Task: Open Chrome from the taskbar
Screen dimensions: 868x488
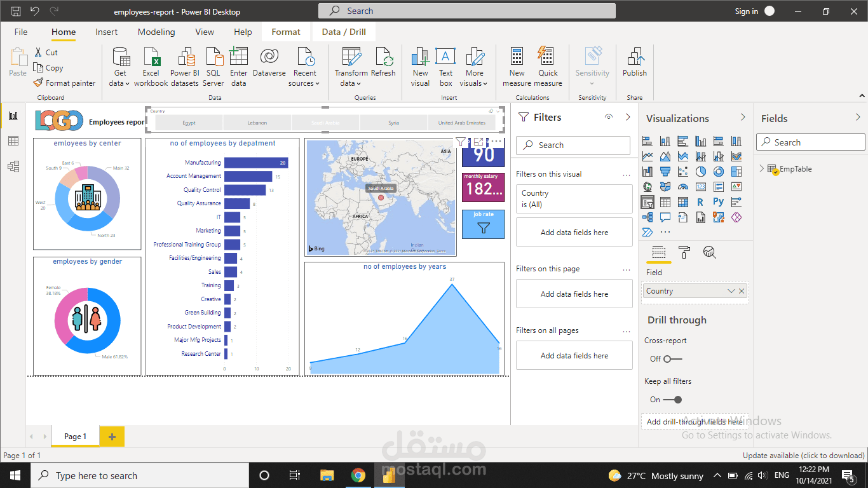Action: (x=358, y=475)
